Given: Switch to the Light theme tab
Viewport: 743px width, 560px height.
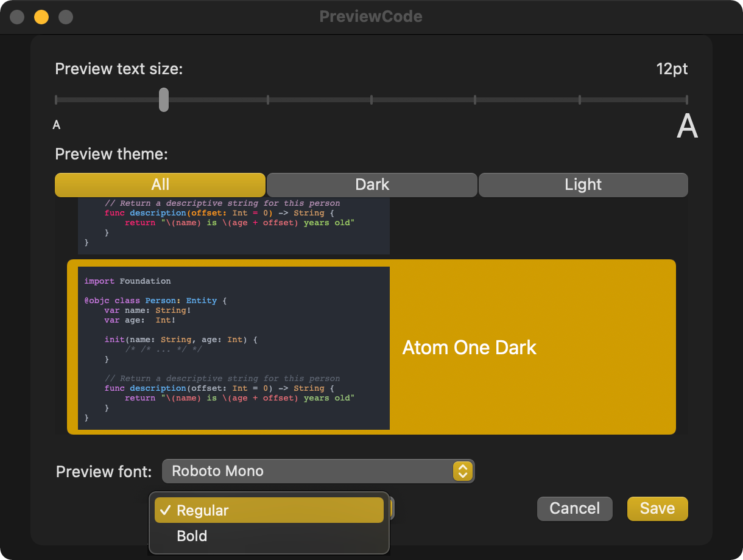Looking at the screenshot, I should click(x=583, y=185).
